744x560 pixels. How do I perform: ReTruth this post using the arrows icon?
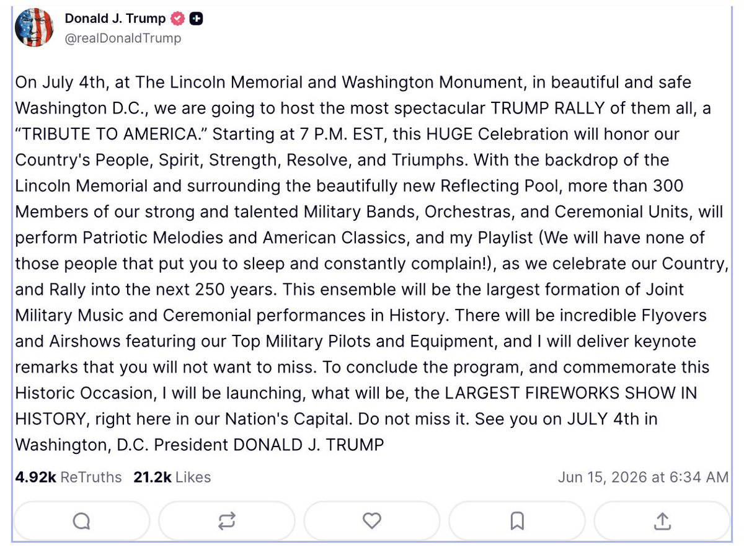(226, 522)
